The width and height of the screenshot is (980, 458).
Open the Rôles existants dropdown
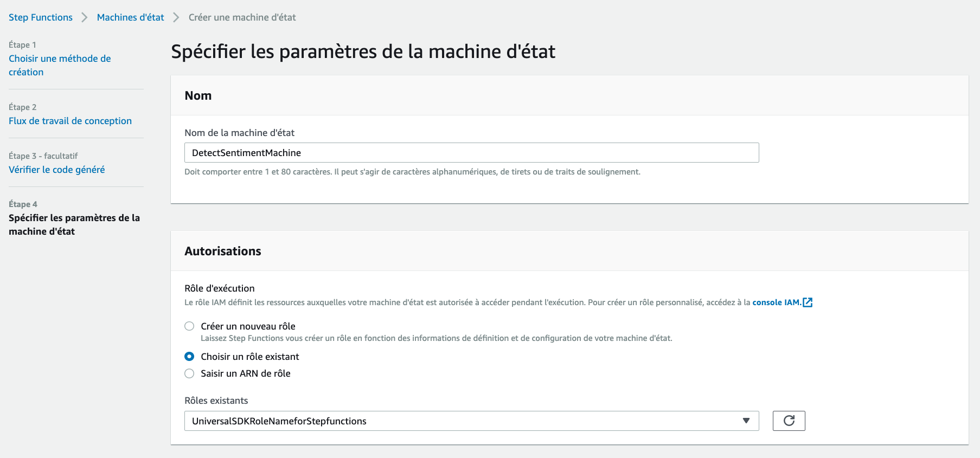pos(471,421)
